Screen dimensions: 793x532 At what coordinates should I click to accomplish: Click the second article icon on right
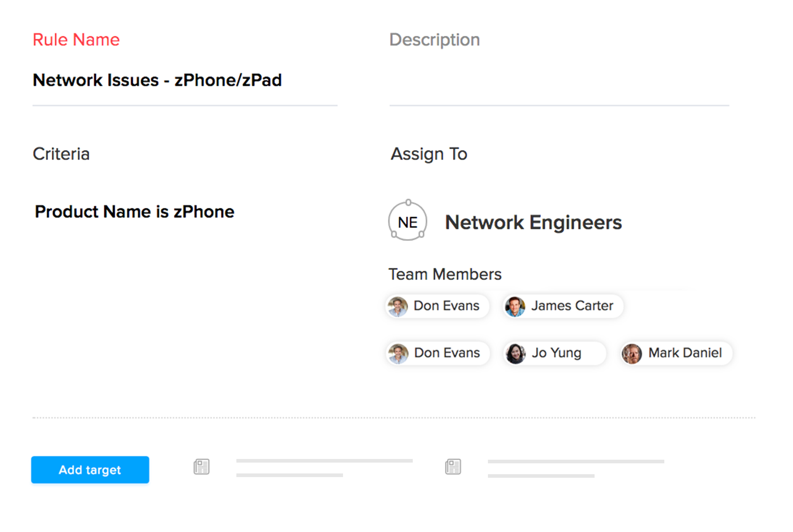453,467
